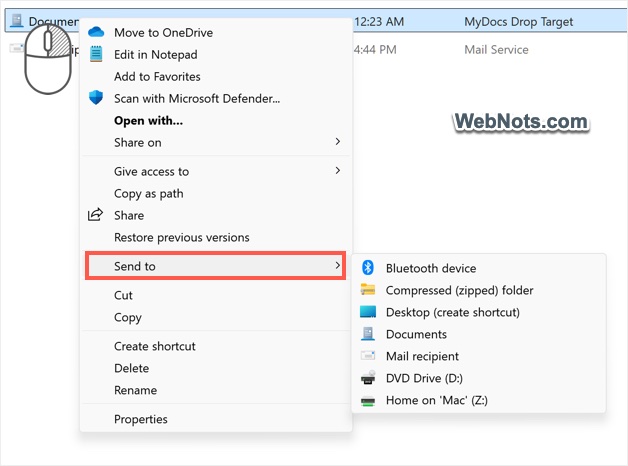The width and height of the screenshot is (628, 466).
Task: Select Edit in Notepad
Action: point(216,54)
